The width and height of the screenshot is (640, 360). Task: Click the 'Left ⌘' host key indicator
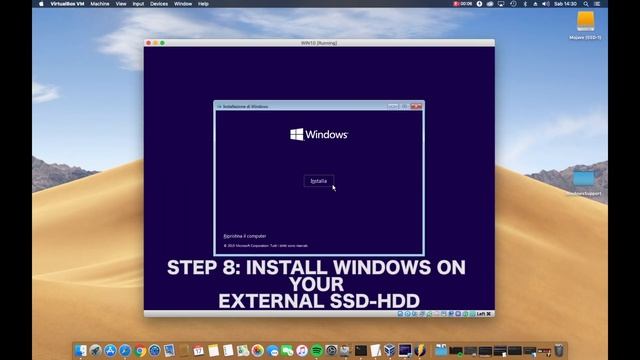coord(484,313)
